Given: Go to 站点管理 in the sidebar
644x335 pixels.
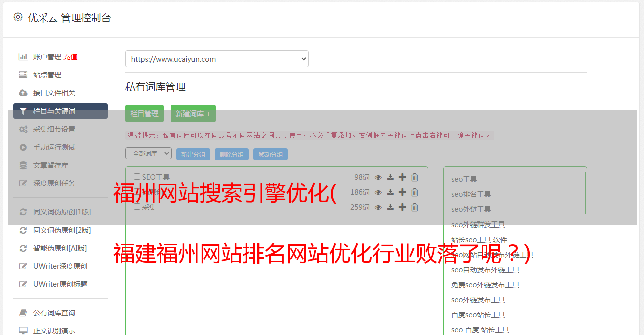Looking at the screenshot, I should point(47,75).
